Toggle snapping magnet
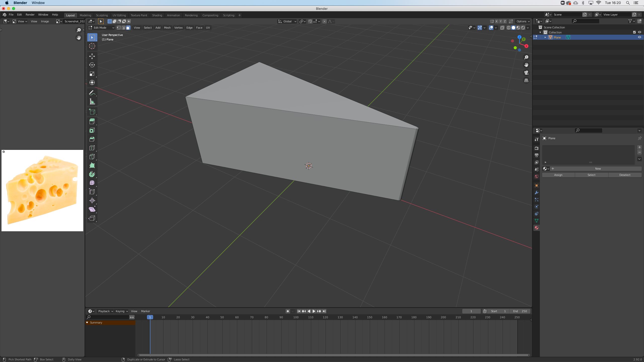 point(310,21)
